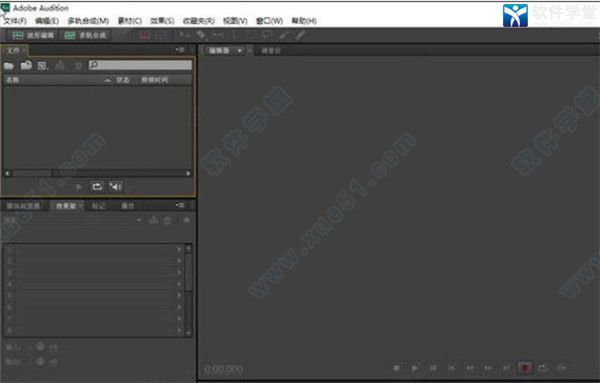The width and height of the screenshot is (600, 383).
Task: Toggle the spectral pitch display icon
Action: pos(161,36)
